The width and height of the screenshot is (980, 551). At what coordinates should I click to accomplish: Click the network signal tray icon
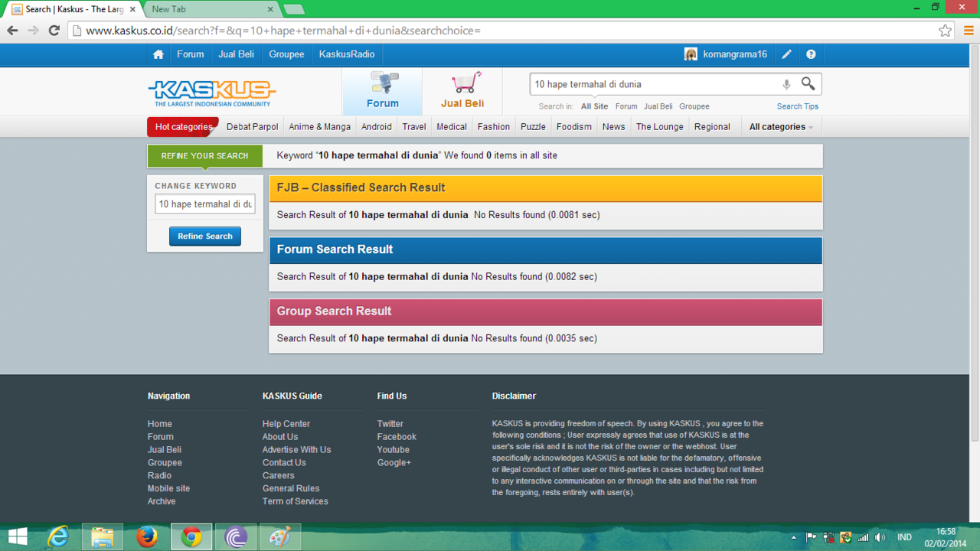pos(863,537)
